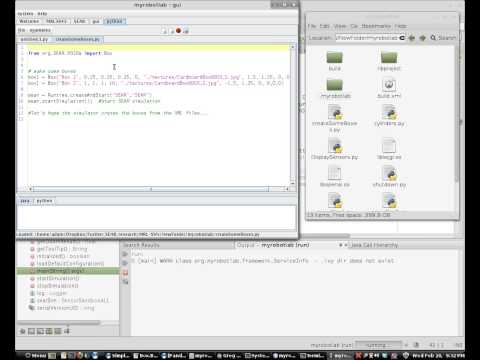Click the red record button in editor toolbar
The width and height of the screenshot is (480, 360).
click(178, 31)
